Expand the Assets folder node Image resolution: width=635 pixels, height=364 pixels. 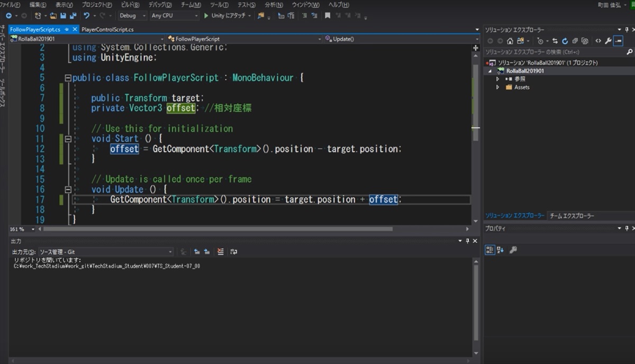click(498, 87)
